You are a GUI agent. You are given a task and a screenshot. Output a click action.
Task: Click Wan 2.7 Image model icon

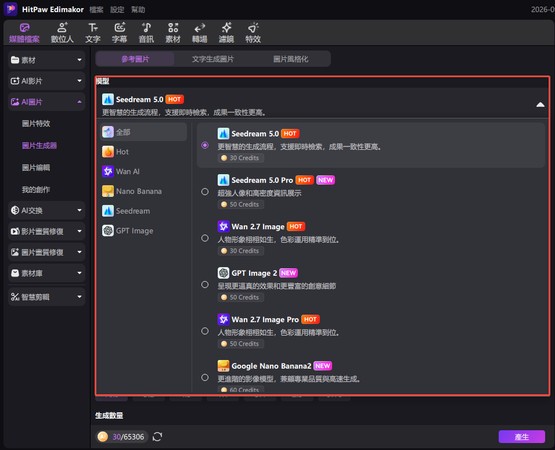(x=223, y=226)
